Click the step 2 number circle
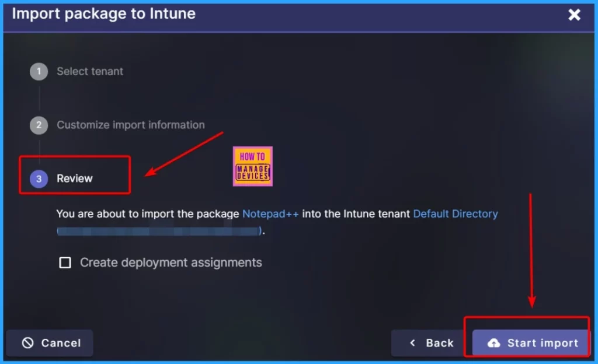Image resolution: width=598 pixels, height=364 pixels. tap(39, 125)
